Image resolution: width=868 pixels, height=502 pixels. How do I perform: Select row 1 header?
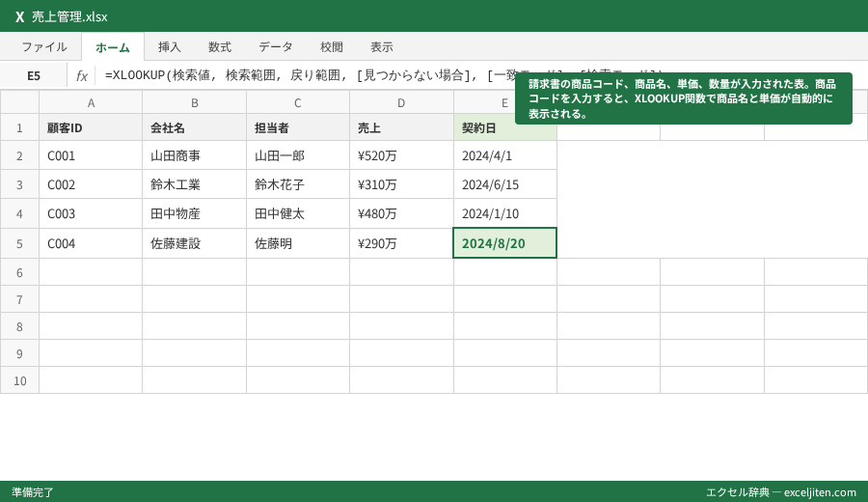[19, 127]
